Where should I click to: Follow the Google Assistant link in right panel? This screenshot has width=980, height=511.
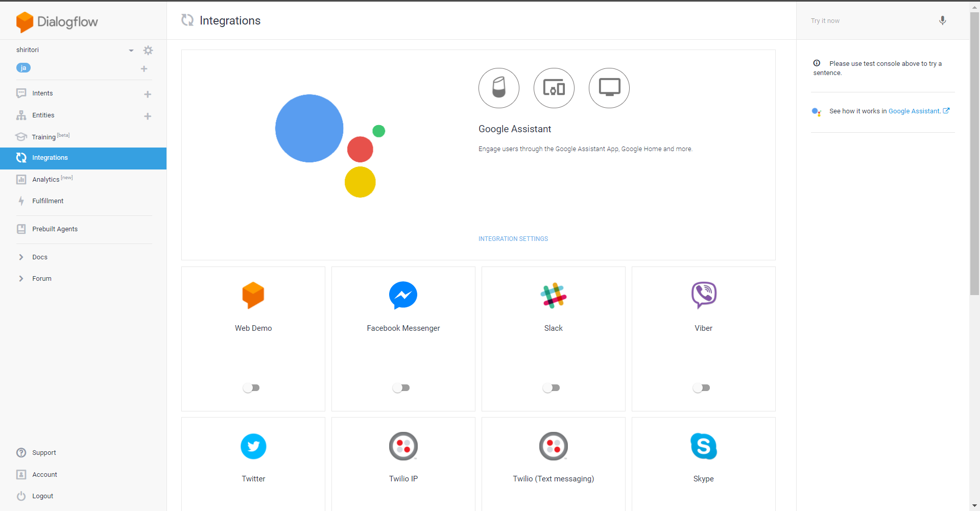point(914,111)
